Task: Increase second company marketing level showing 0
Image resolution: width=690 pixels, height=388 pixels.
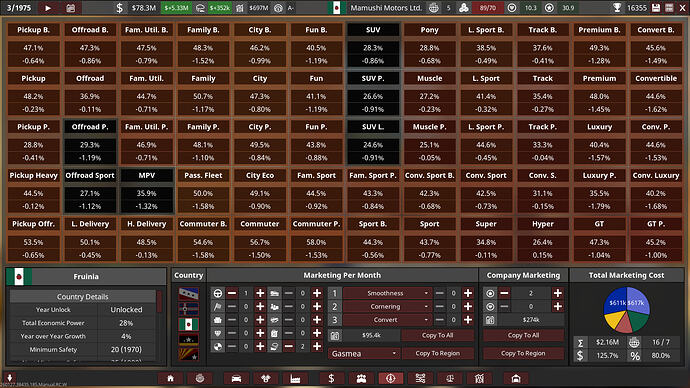Action: pyautogui.click(x=558, y=307)
